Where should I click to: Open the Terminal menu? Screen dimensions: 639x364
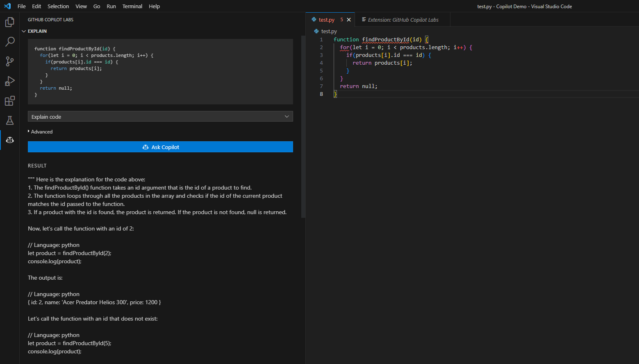pos(132,6)
